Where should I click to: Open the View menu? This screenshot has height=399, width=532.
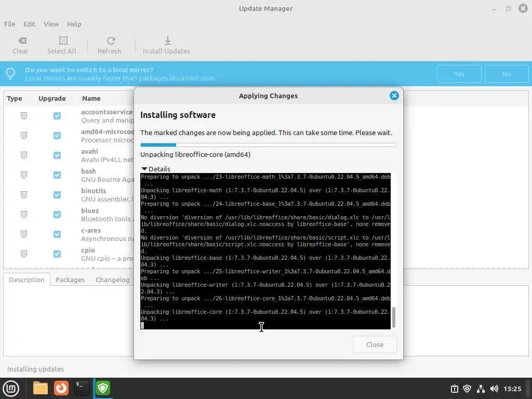(51, 24)
